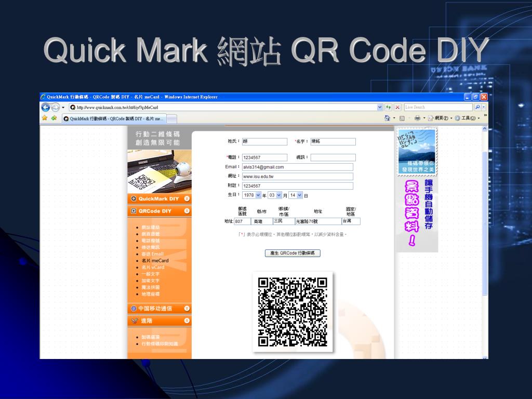Viewport: 532px width, 399px height.
Task: Click the district field showing 三民
Action: (x=284, y=221)
